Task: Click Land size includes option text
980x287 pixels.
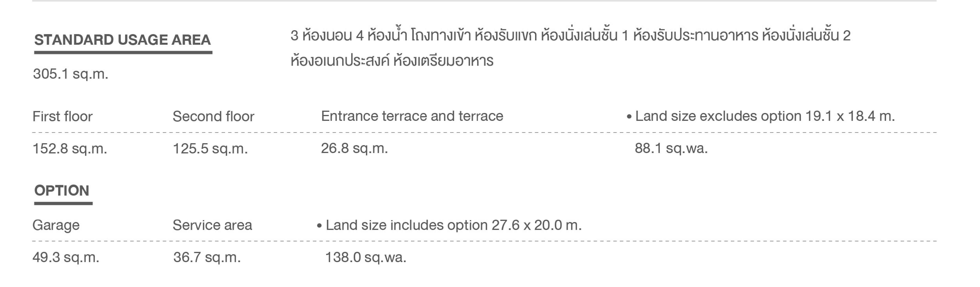Action: pos(454,225)
